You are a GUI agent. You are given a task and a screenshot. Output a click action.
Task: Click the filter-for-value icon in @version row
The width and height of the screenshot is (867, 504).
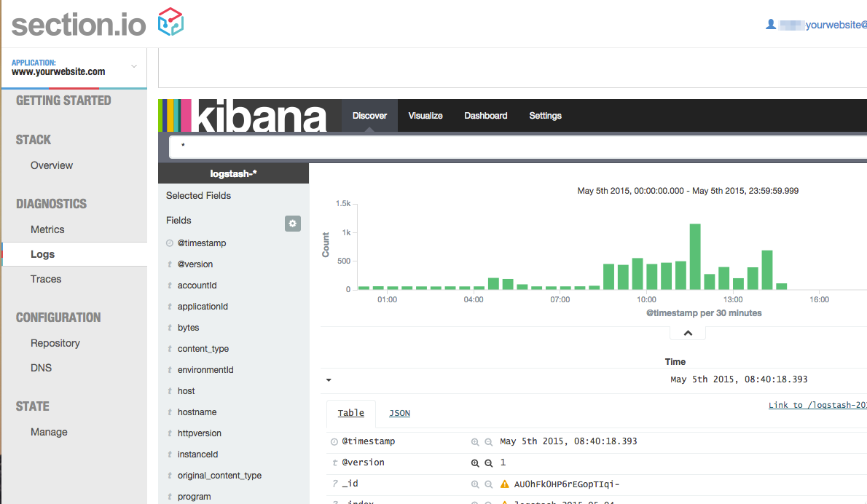point(475,463)
